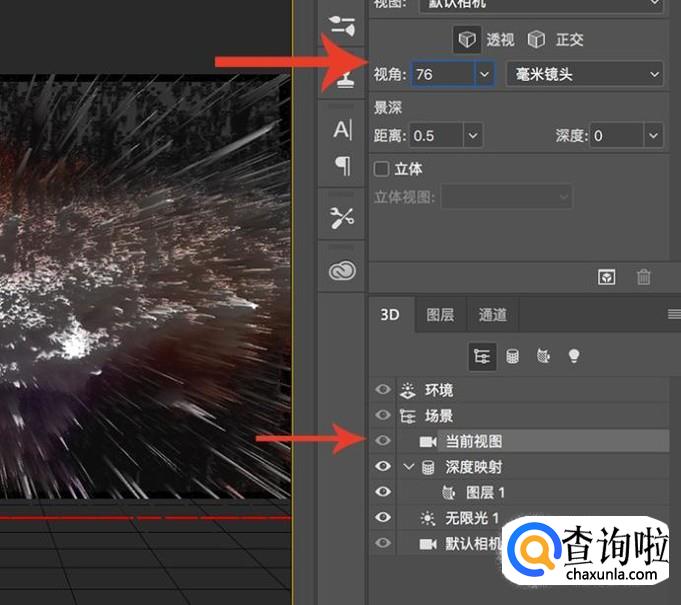Select the Orthographic (正交) camera cube icon
This screenshot has width=681, height=605.
click(x=536, y=40)
